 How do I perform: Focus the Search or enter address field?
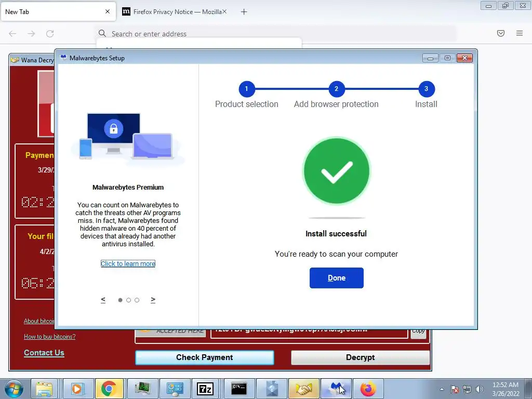pos(275,34)
